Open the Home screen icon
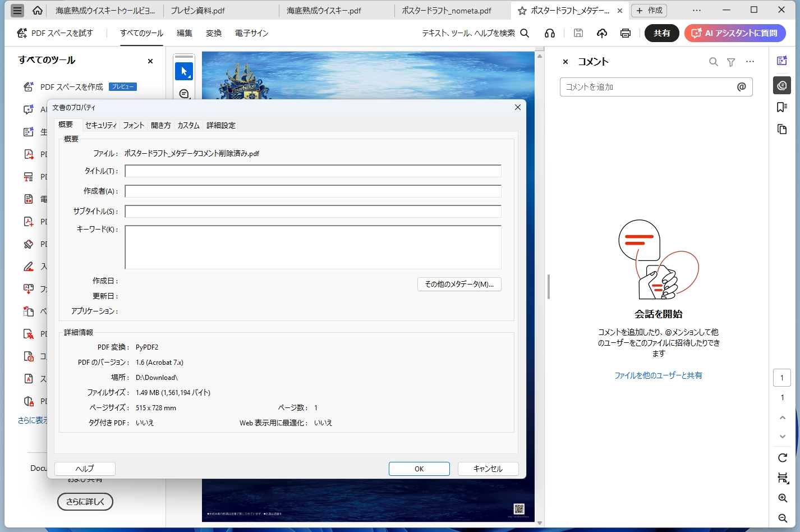800x532 pixels. tap(38, 10)
